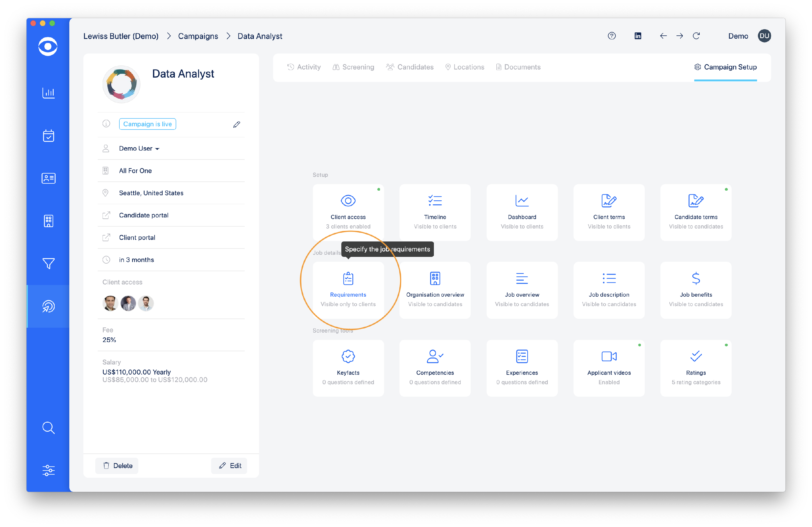Expand the Demo User owner dropdown
The height and width of the screenshot is (527, 812).
coord(139,149)
